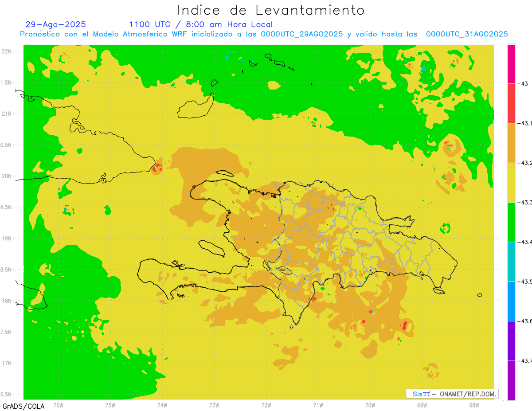Click the '17N' latitude label

[8, 363]
